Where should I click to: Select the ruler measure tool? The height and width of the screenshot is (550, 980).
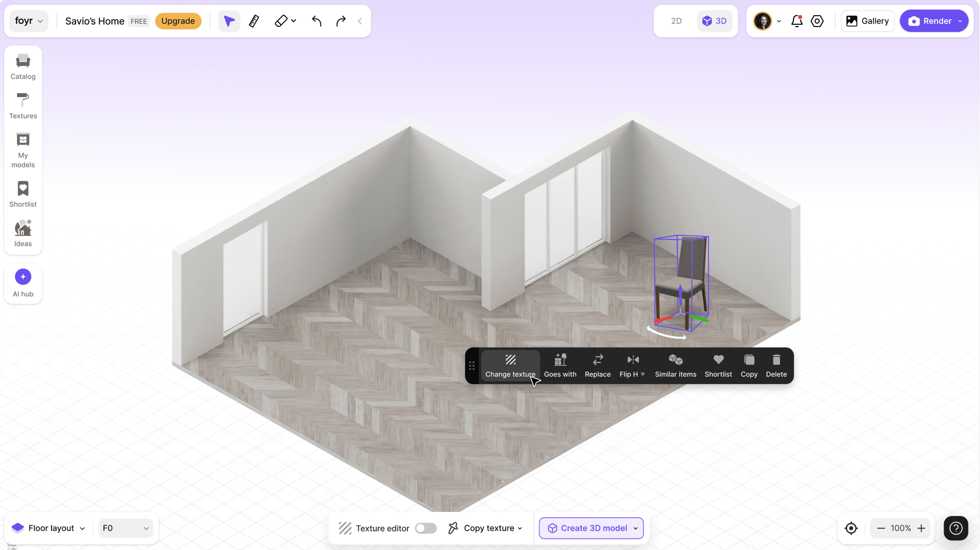pyautogui.click(x=254, y=21)
